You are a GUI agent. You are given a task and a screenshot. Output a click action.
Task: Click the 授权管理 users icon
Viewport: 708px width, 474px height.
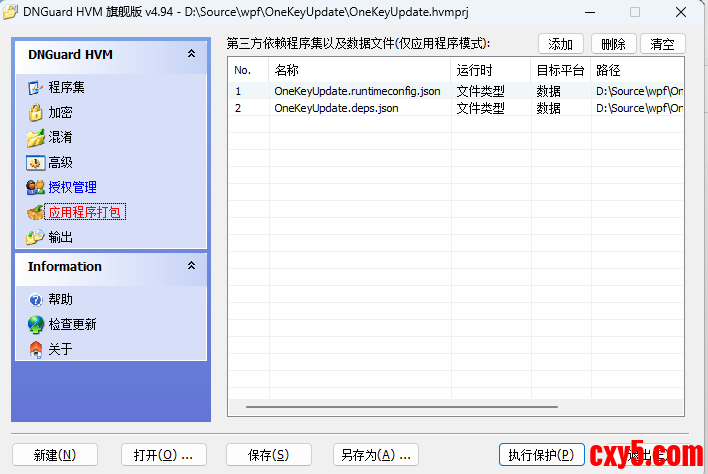(x=35, y=187)
